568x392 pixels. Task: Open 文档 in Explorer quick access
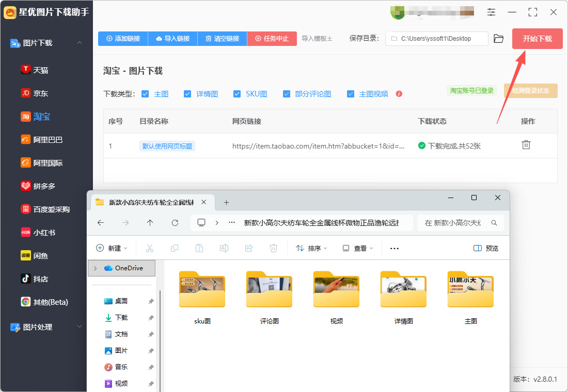click(121, 334)
